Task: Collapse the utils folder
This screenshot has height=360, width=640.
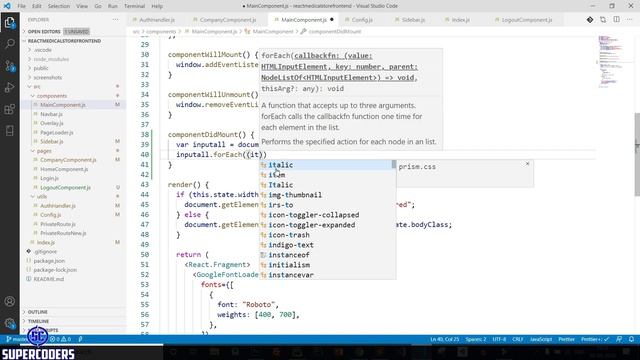Action: pyautogui.click(x=42, y=196)
